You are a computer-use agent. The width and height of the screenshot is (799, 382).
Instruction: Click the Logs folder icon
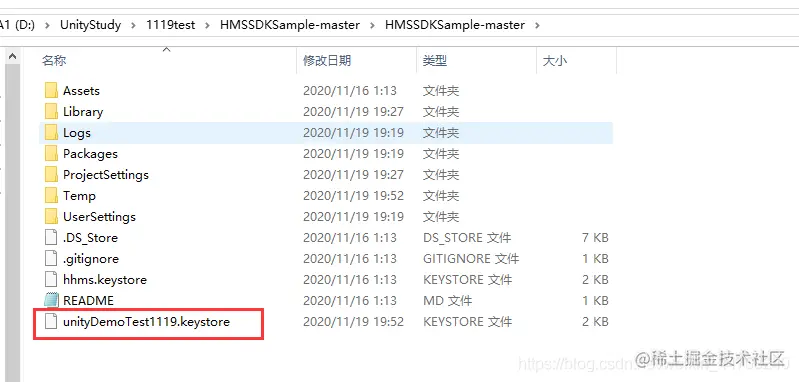coord(51,133)
